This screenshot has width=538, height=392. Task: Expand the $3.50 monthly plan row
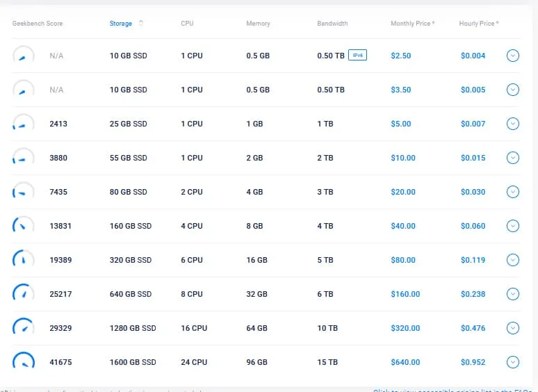point(512,90)
